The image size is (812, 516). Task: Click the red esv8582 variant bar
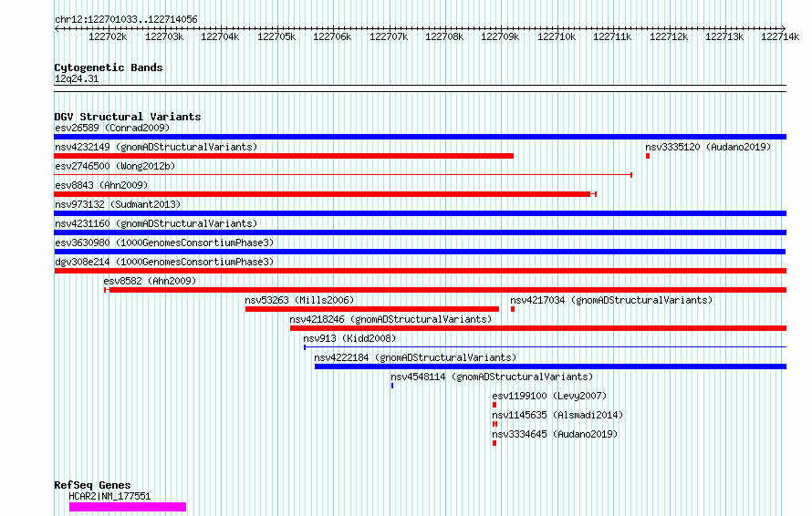tap(445, 290)
